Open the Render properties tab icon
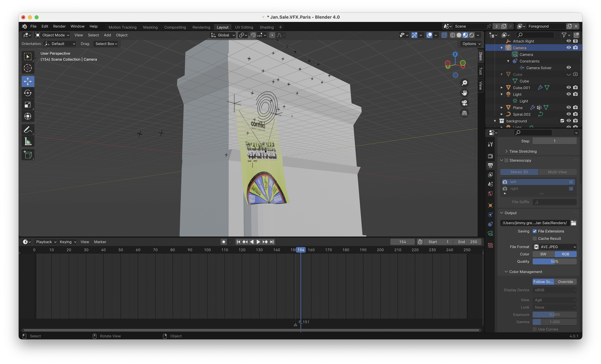Viewport: 601px width, 364px height. pyautogui.click(x=490, y=156)
